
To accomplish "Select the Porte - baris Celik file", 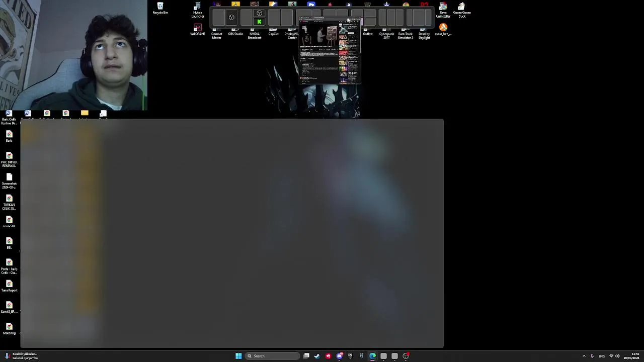I will (9, 266).
